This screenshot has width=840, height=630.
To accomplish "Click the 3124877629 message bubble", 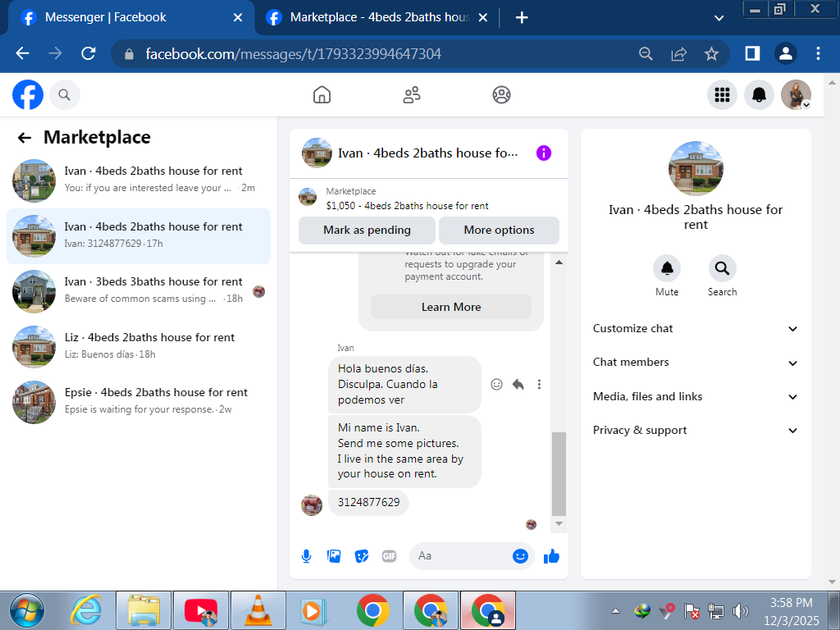I will point(368,503).
